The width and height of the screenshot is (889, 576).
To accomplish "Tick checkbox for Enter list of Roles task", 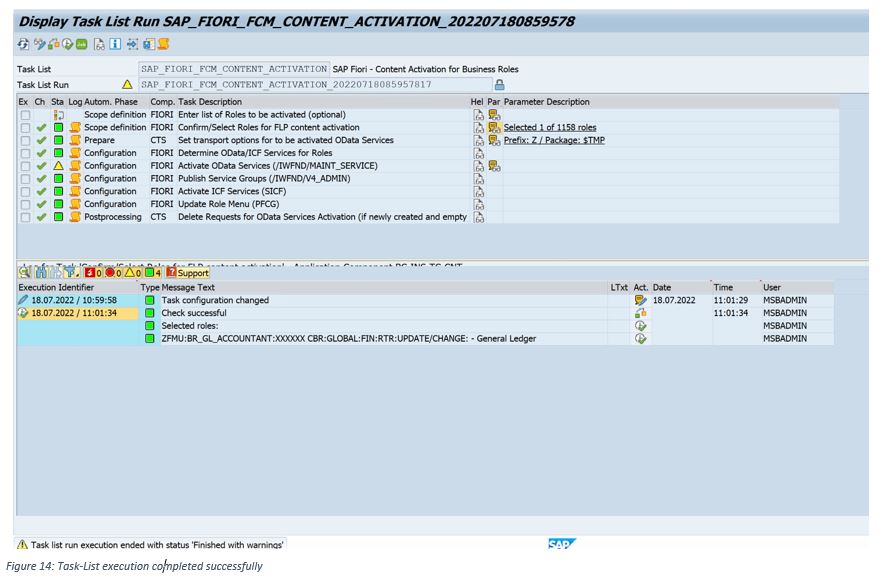I will click(26, 115).
